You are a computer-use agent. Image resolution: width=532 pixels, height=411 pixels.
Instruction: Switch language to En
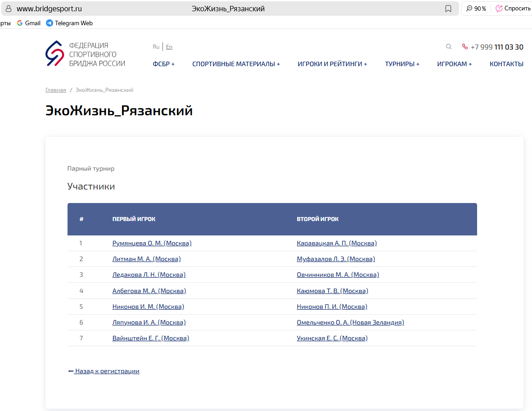pos(169,47)
